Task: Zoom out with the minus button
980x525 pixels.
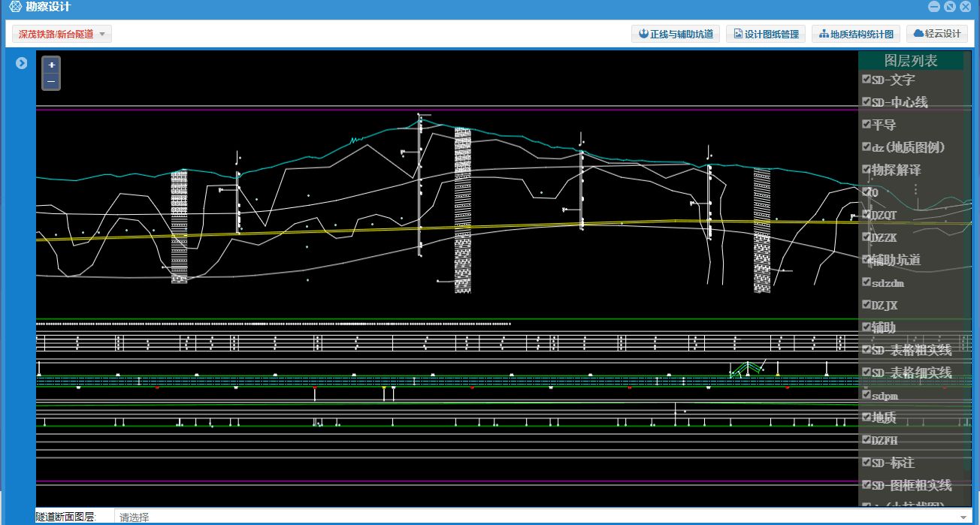Action: point(51,81)
